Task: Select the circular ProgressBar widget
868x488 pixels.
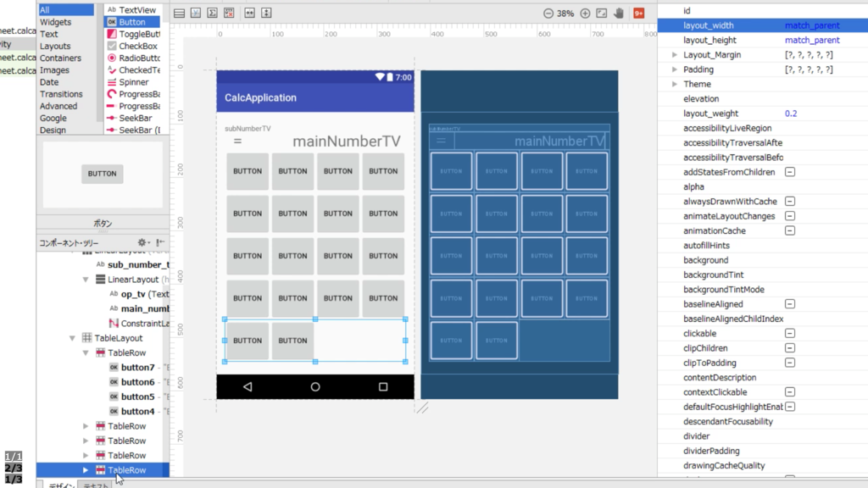Action: (x=133, y=94)
